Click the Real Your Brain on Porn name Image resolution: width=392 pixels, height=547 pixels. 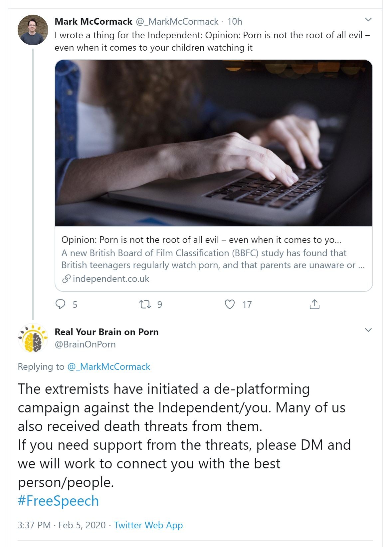tap(106, 332)
